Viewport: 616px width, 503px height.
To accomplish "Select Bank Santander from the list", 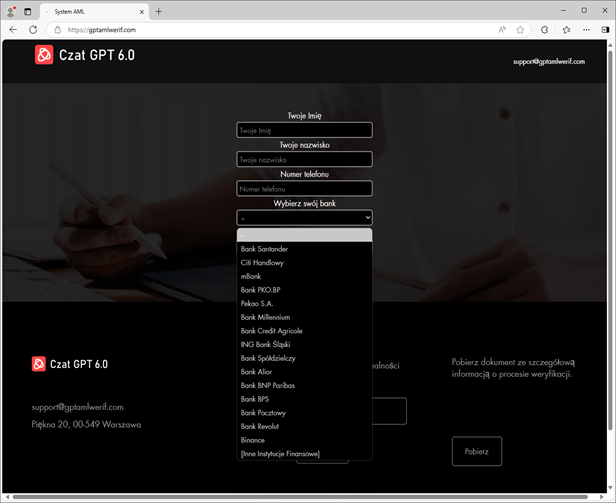I will pos(264,249).
